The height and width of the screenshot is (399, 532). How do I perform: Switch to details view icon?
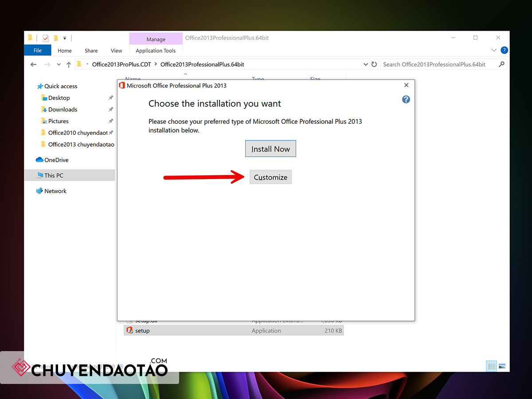coord(491,366)
